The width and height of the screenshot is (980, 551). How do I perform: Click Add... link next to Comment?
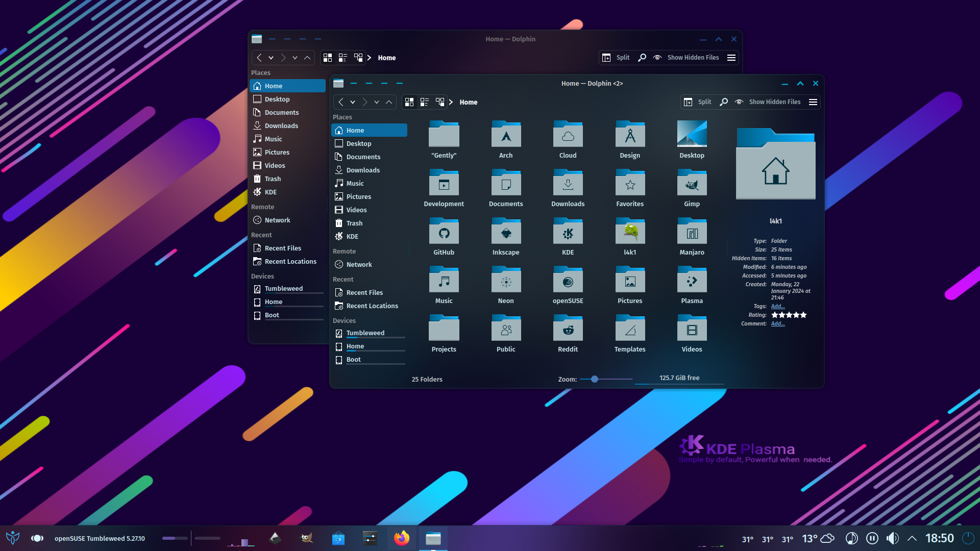(777, 323)
